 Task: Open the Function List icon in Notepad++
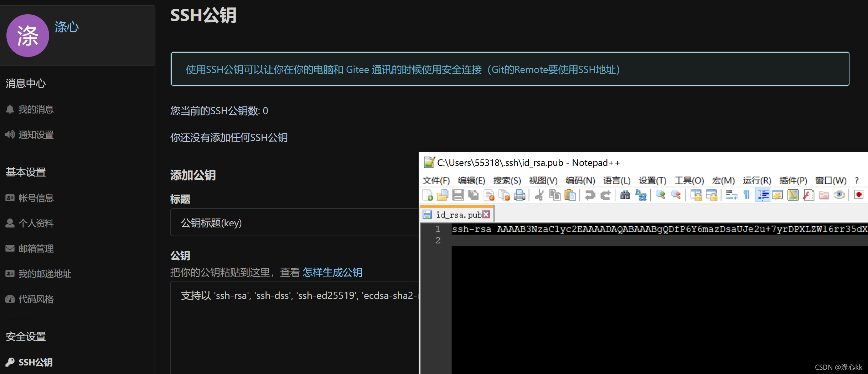(x=808, y=195)
